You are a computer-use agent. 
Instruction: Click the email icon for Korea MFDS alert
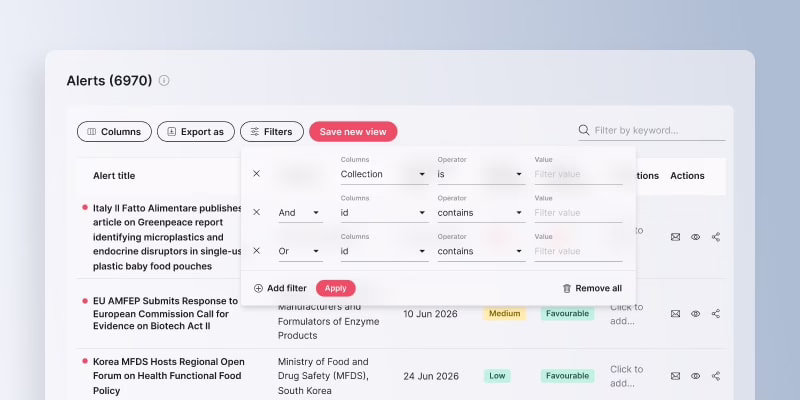676,376
